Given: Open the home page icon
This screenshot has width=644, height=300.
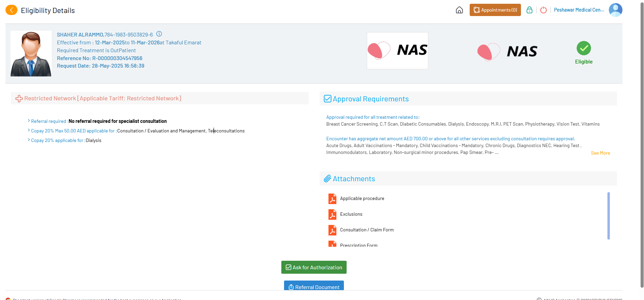Looking at the screenshot, I should (x=459, y=10).
